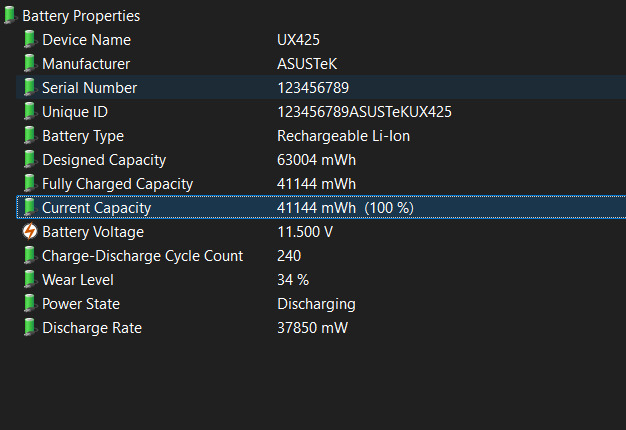This screenshot has width=626, height=430.
Task: Click the battery icon beside Serial Number
Action: 30,87
